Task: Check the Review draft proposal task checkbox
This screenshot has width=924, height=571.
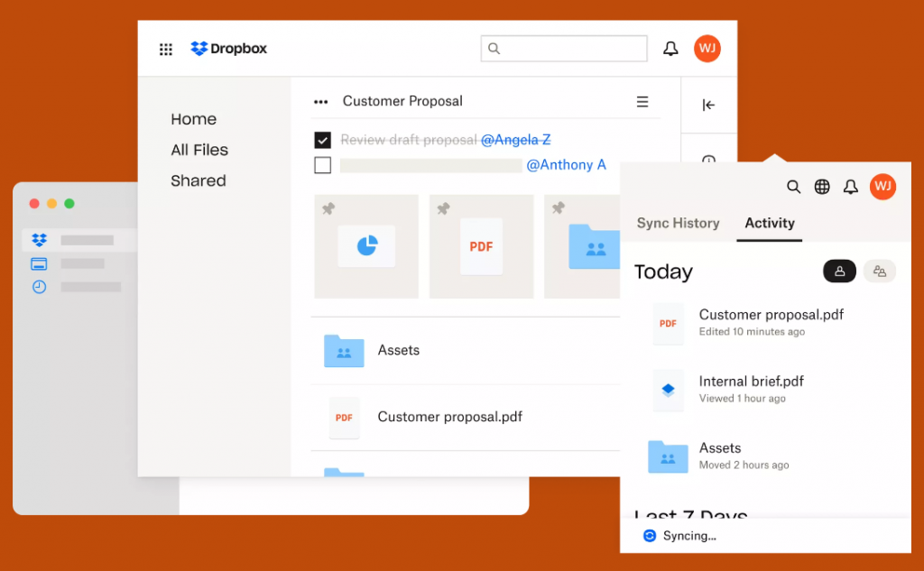Action: tap(322, 140)
